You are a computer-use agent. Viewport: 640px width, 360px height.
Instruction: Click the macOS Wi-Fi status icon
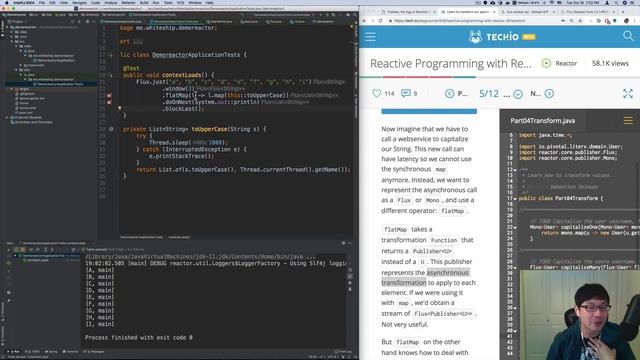(551, 2)
